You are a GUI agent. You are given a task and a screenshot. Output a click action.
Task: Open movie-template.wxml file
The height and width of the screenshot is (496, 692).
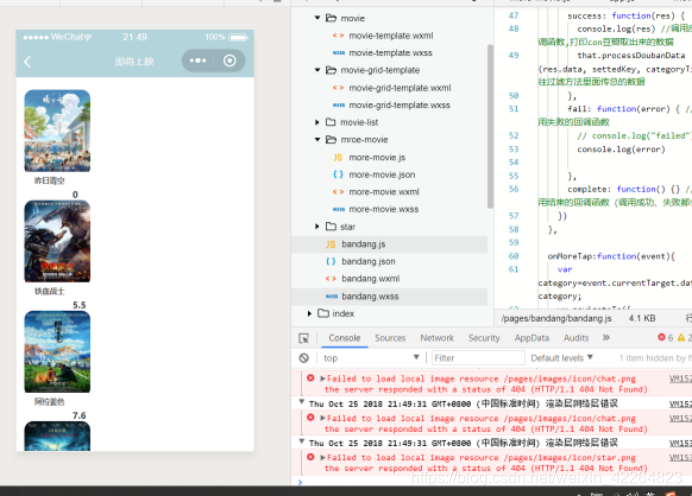click(391, 35)
